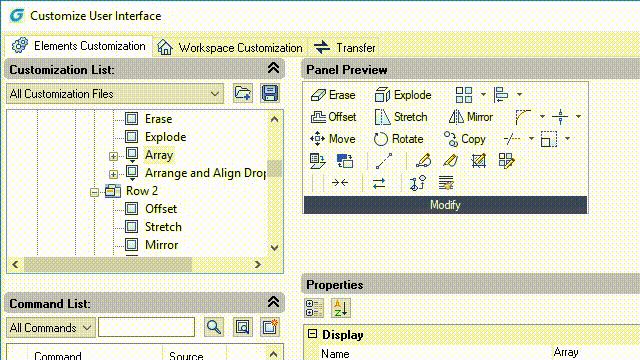Collapse the Display properties group

pos(312,334)
